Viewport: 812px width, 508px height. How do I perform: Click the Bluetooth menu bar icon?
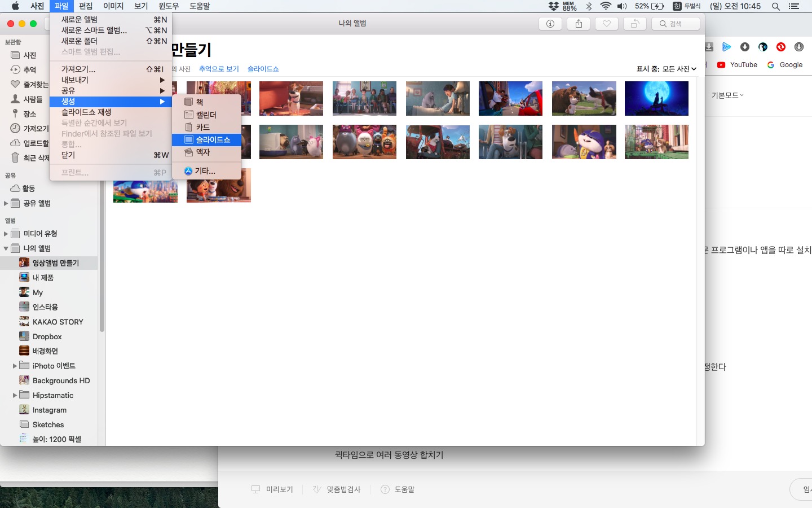point(589,6)
